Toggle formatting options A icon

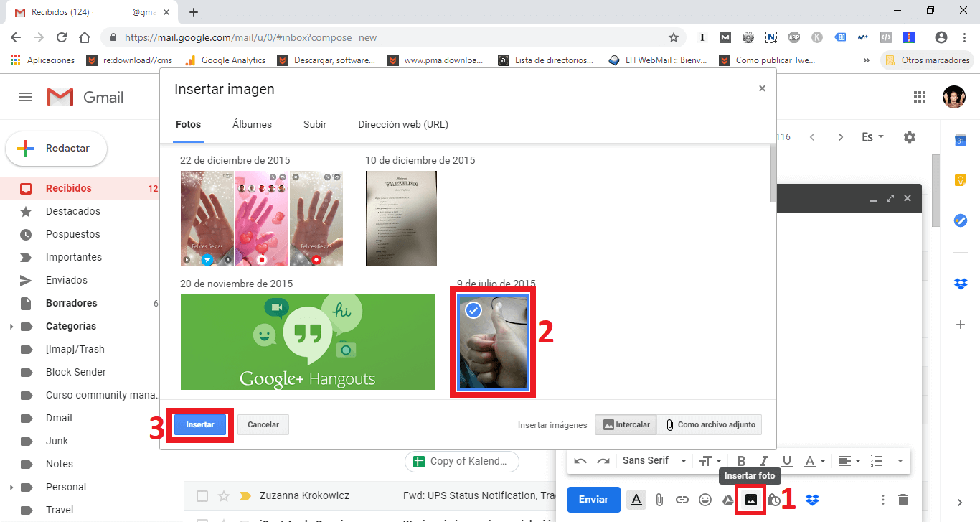tap(636, 500)
